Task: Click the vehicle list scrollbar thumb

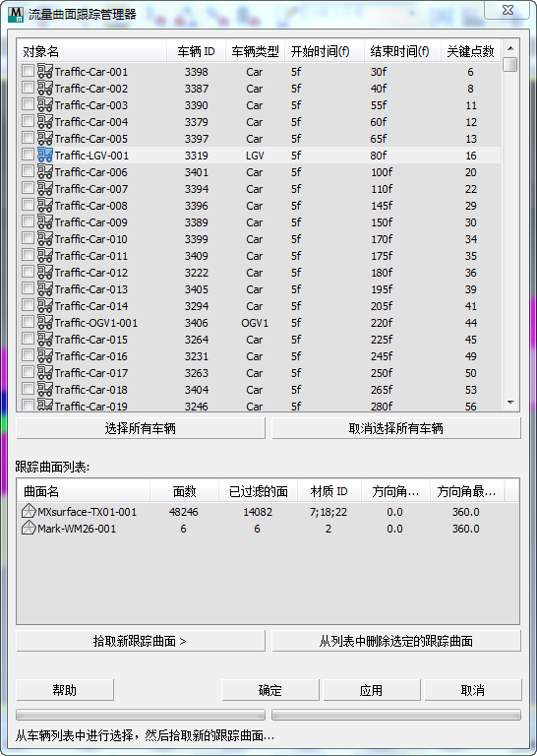Action: pyautogui.click(x=510, y=64)
